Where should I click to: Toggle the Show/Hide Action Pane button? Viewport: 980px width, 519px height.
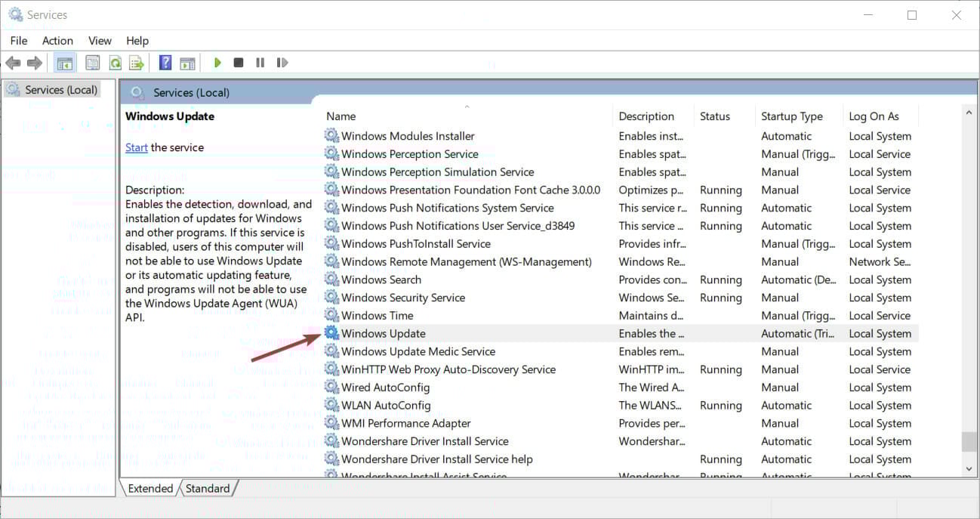(187, 63)
